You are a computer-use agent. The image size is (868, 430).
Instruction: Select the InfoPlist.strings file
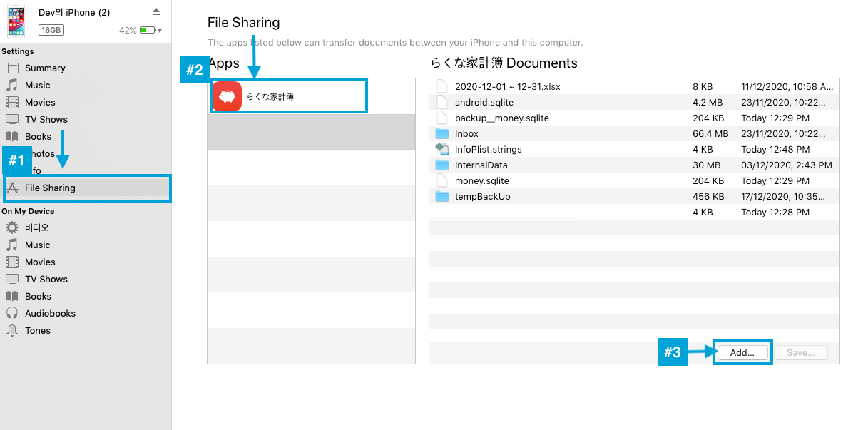488,150
